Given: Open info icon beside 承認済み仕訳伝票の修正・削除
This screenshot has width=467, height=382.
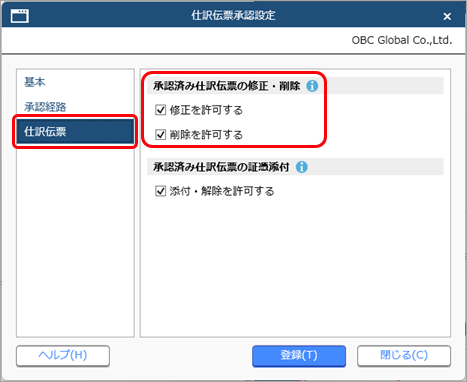Looking at the screenshot, I should pyautogui.click(x=312, y=86).
